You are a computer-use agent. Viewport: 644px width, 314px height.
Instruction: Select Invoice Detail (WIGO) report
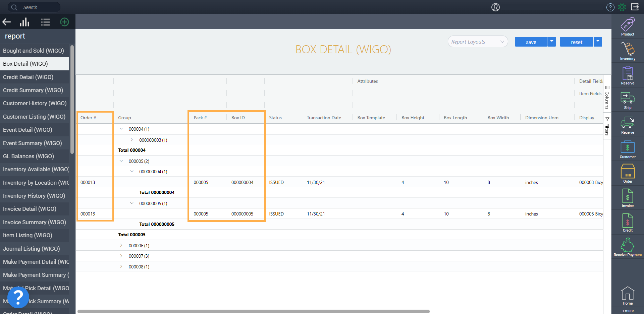(x=34, y=209)
